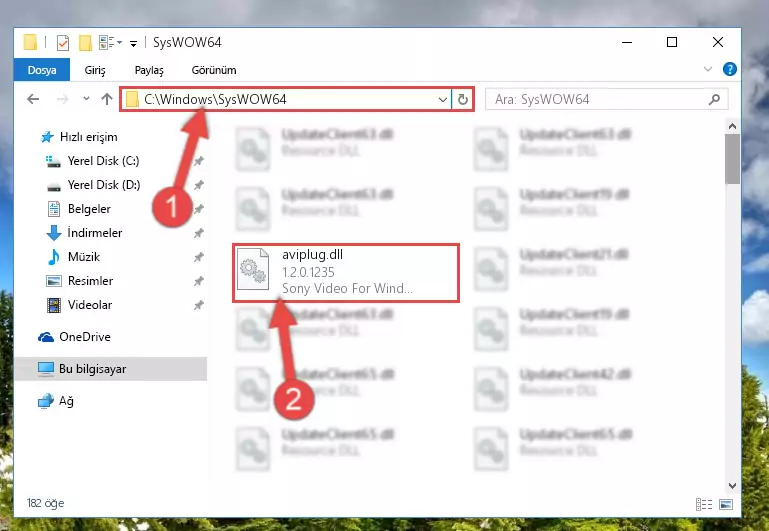Click the folder icon in title bar
Image resolution: width=769 pixels, height=531 pixels.
tap(30, 43)
